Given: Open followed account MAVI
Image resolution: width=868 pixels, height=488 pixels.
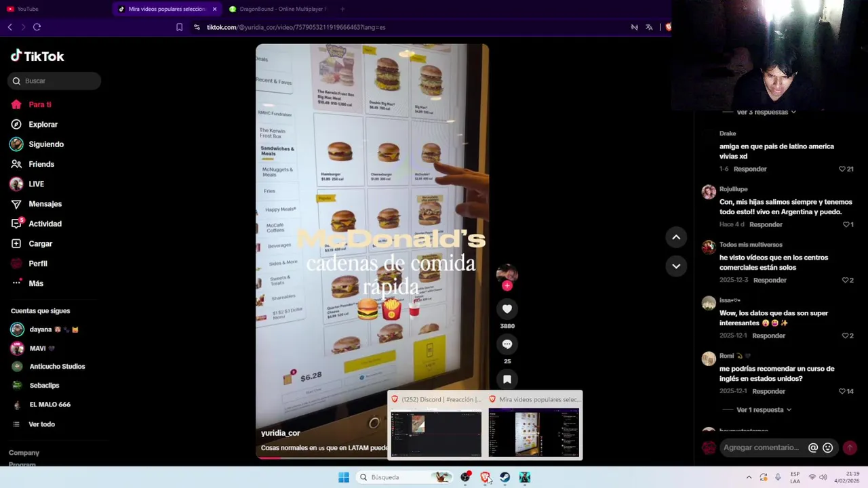Looking at the screenshot, I should pos(33,348).
